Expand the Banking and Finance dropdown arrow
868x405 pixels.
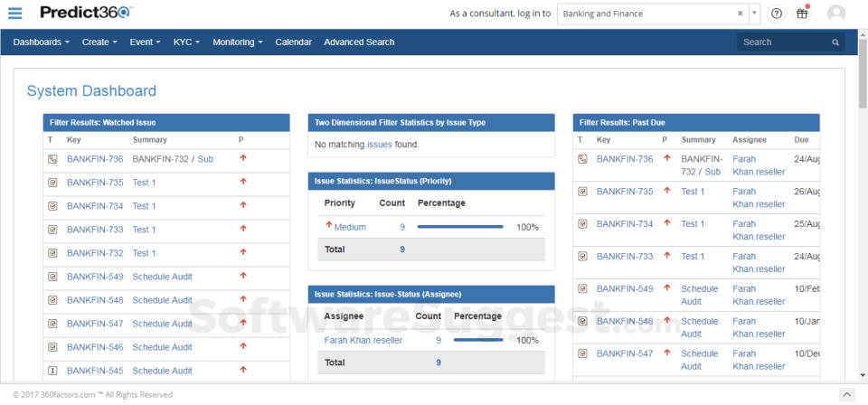[754, 14]
